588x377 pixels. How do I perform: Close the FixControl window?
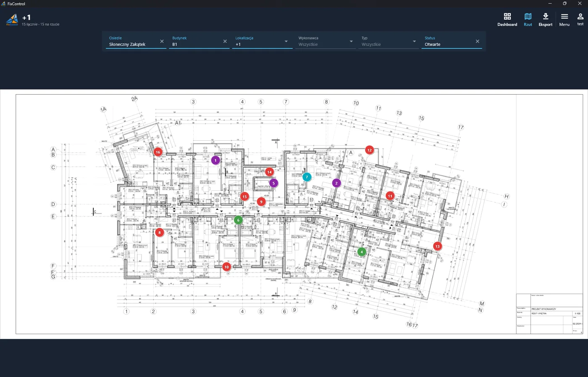(x=580, y=3)
